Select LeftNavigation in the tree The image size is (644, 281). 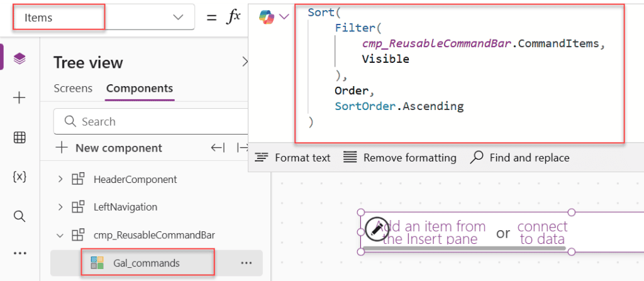[125, 207]
